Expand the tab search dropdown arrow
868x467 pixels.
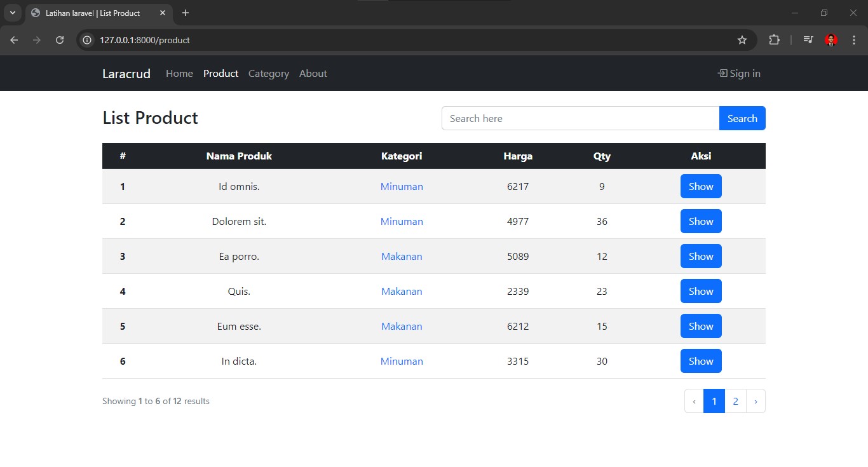point(12,13)
